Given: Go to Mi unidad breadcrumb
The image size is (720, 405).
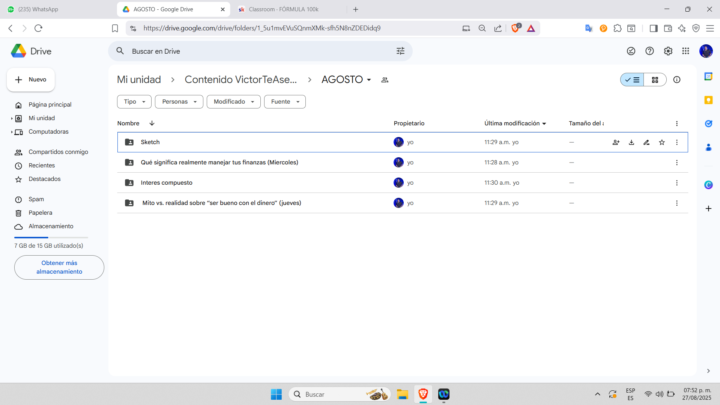Looking at the screenshot, I should 139,79.
